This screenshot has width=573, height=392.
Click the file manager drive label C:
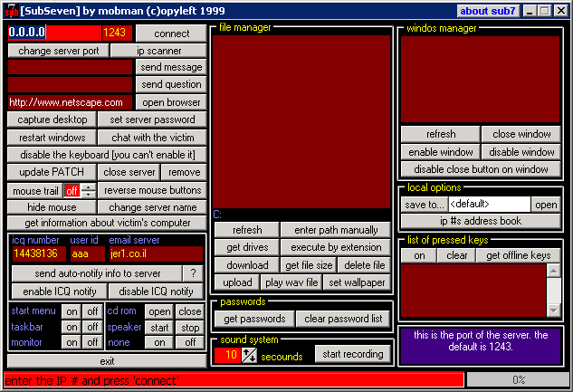click(x=217, y=215)
